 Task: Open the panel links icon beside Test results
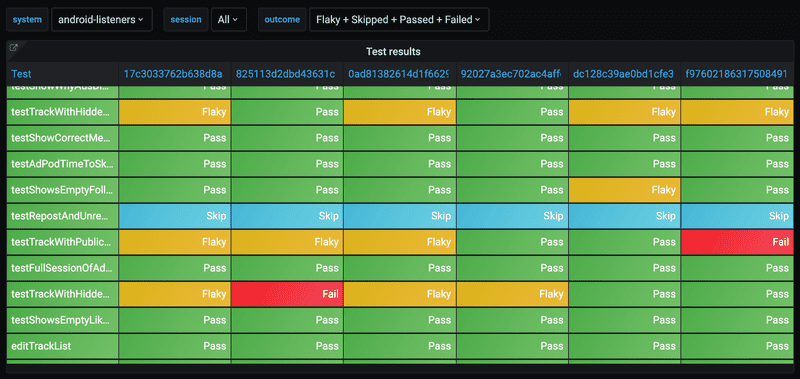14,48
